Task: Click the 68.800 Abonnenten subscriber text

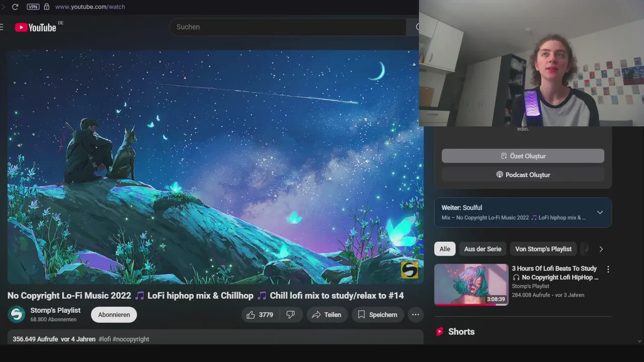Action: [53, 320]
